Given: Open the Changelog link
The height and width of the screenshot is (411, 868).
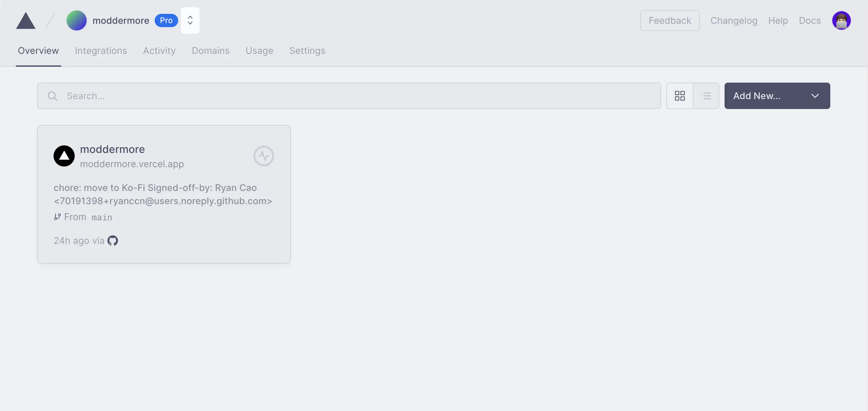Looking at the screenshot, I should point(733,20).
